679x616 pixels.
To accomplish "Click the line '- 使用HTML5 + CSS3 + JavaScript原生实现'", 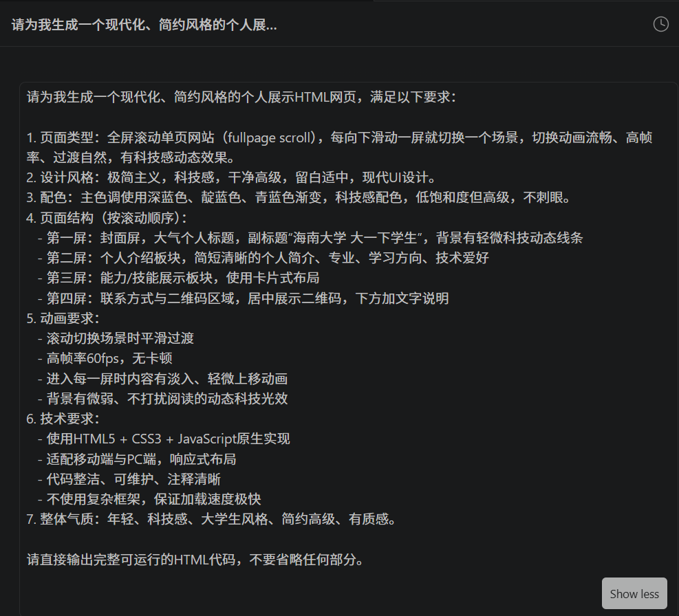I will [164, 439].
